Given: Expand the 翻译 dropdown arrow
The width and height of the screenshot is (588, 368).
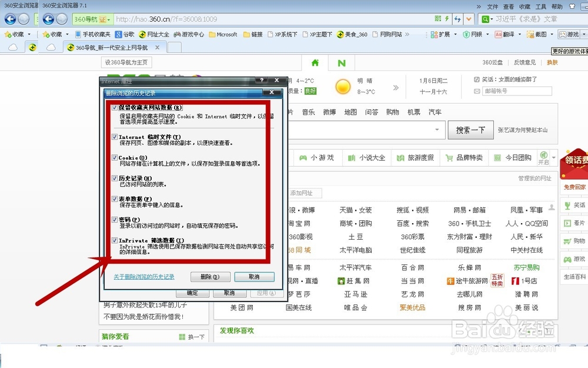Looking at the screenshot, I should 519,34.
